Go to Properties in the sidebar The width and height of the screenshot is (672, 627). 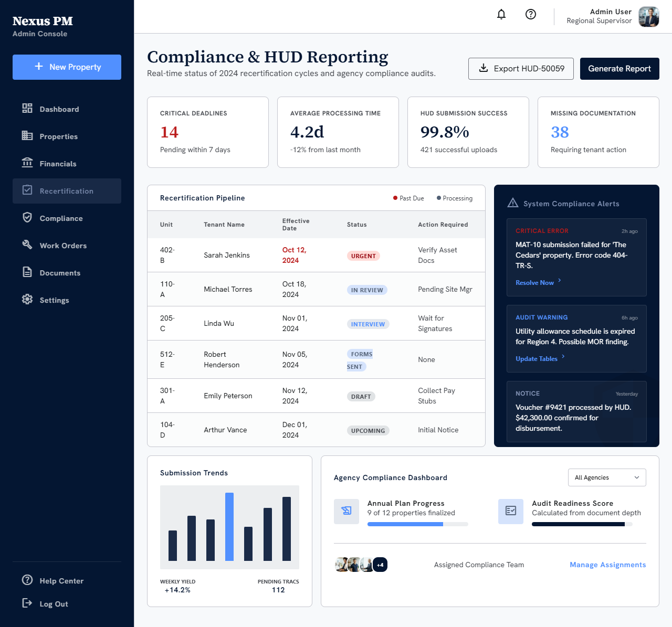67,136
